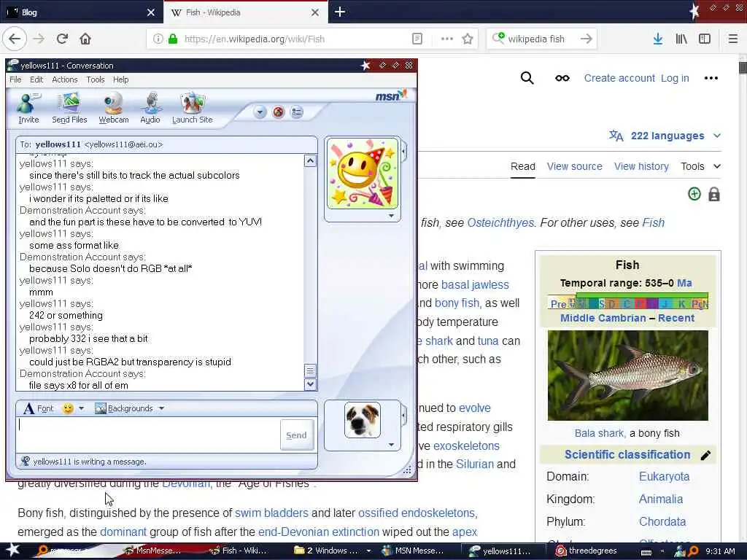Image resolution: width=747 pixels, height=560 pixels.
Task: Collapse the contact display picture panel
Action: (x=403, y=152)
